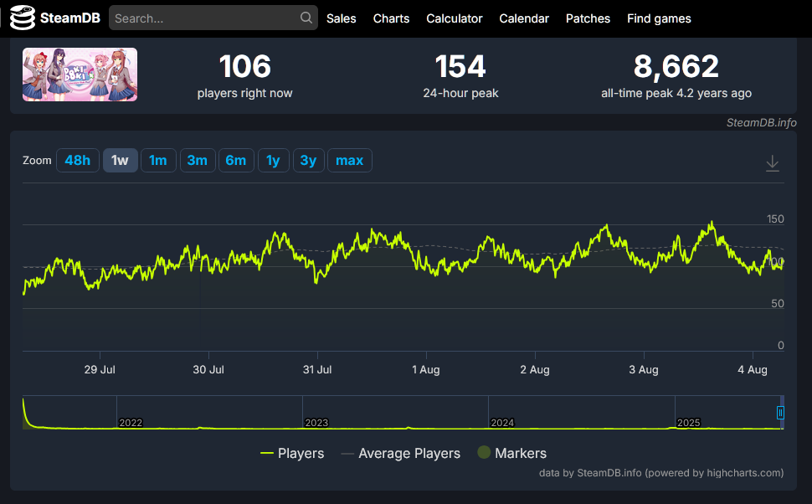
Task: Click the '154' 24-hour peak value
Action: pos(460,66)
